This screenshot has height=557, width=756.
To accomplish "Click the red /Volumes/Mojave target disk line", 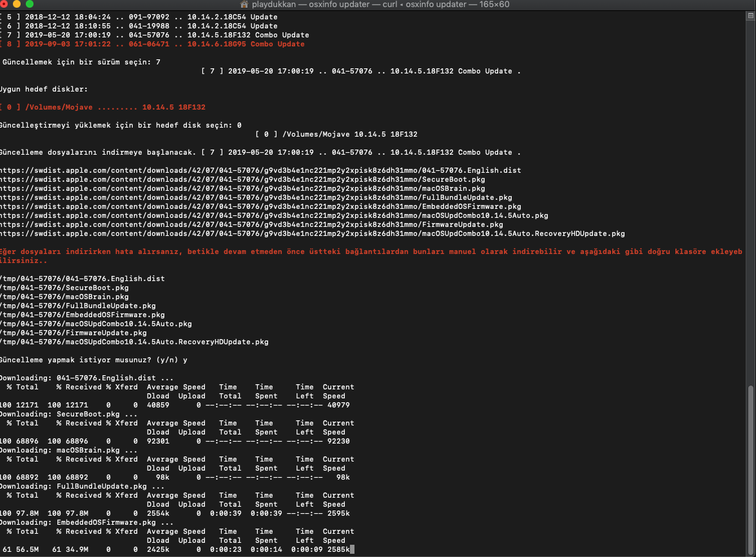I will [x=103, y=107].
